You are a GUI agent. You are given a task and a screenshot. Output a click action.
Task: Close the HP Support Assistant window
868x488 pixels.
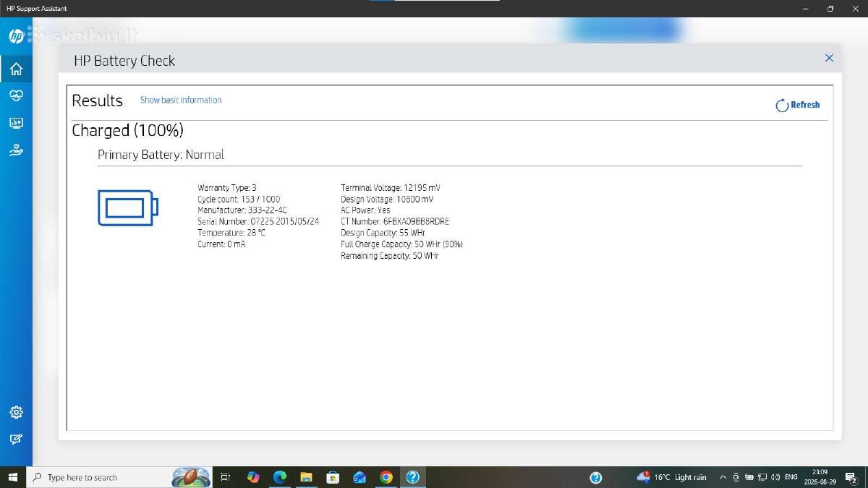click(x=855, y=9)
